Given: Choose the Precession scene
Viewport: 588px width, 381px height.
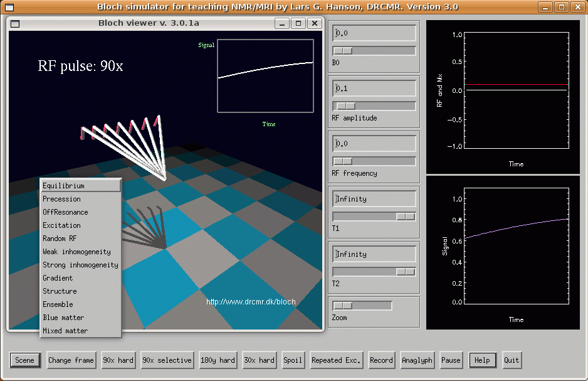Looking at the screenshot, I should click(81, 199).
